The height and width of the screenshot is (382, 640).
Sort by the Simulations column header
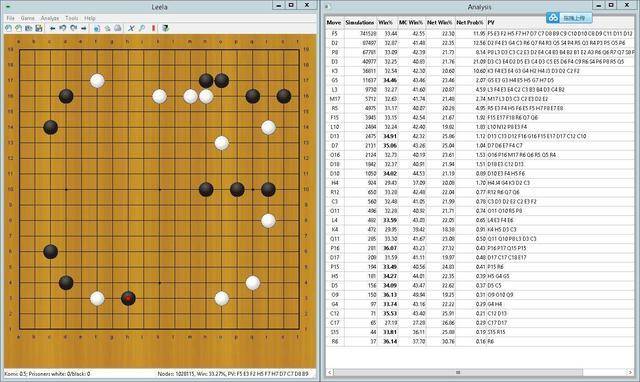tap(360, 22)
